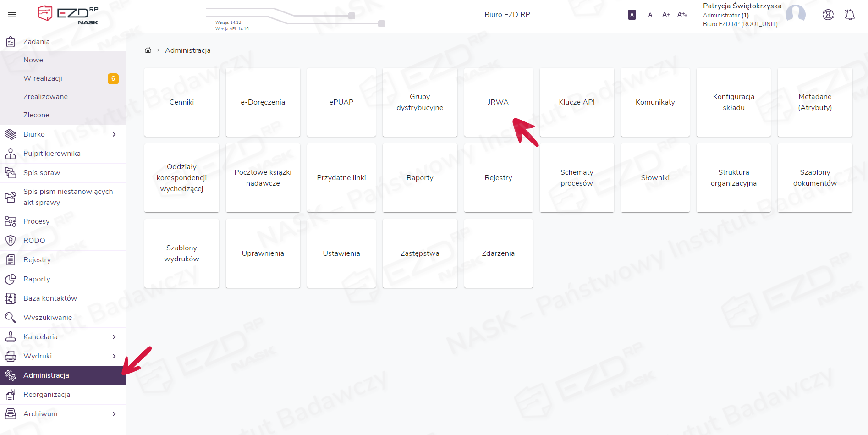Image resolution: width=868 pixels, height=435 pixels.
Task: Click the Baza kontaktów icon
Action: (x=11, y=298)
